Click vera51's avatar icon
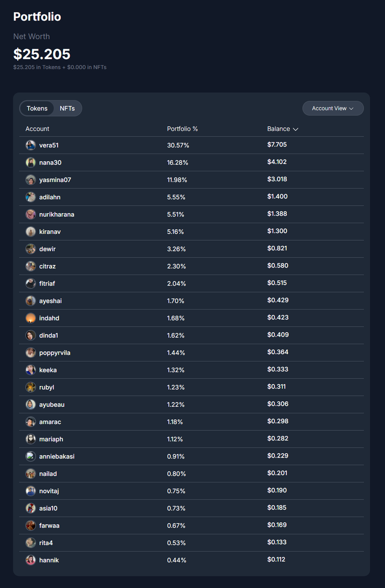Image resolution: width=385 pixels, height=588 pixels. 31,145
